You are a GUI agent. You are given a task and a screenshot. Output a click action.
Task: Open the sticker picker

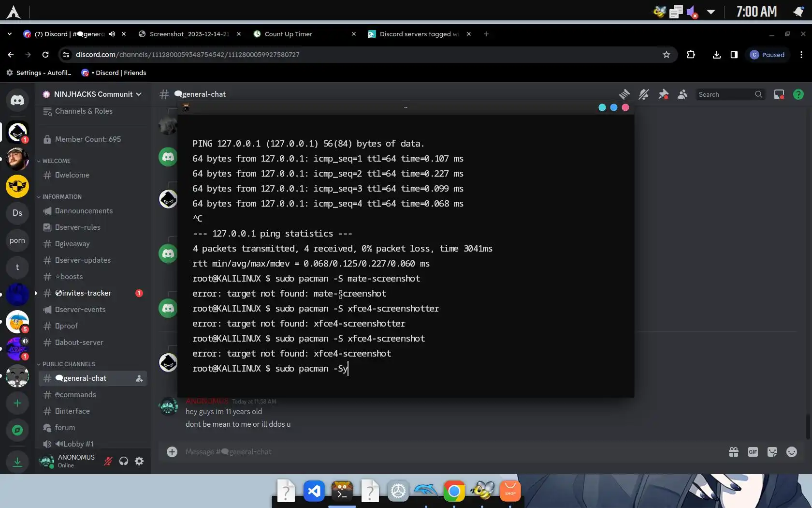click(772, 452)
